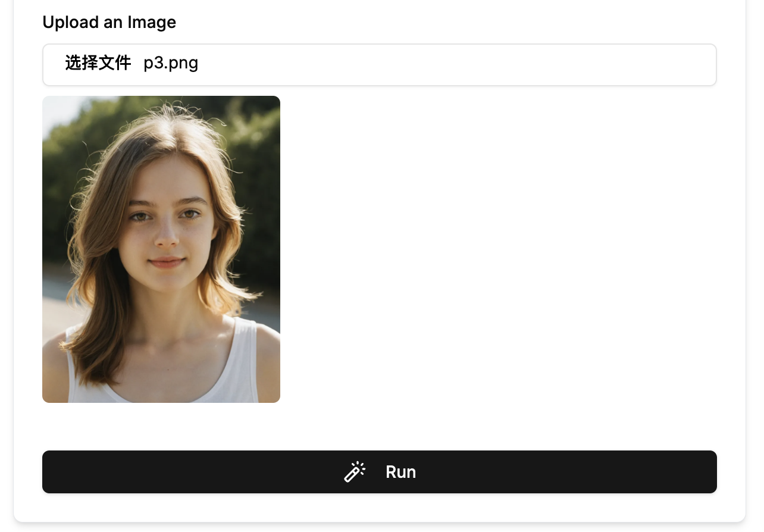Click the p3.png entry to change files

(171, 63)
